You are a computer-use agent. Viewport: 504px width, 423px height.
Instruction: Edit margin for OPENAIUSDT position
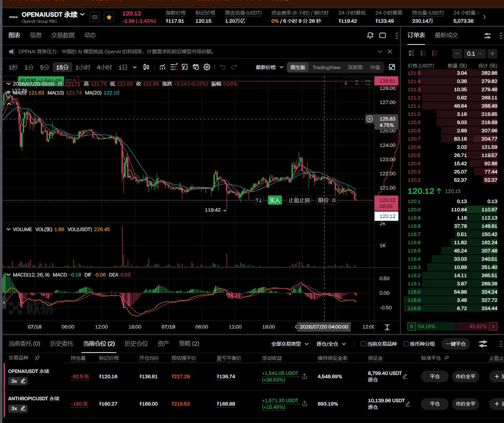405,376
